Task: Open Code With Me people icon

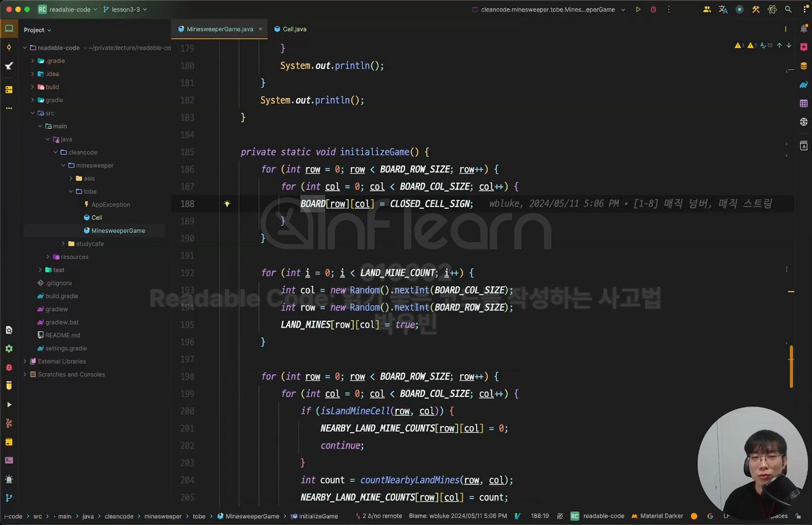Action: point(707,9)
